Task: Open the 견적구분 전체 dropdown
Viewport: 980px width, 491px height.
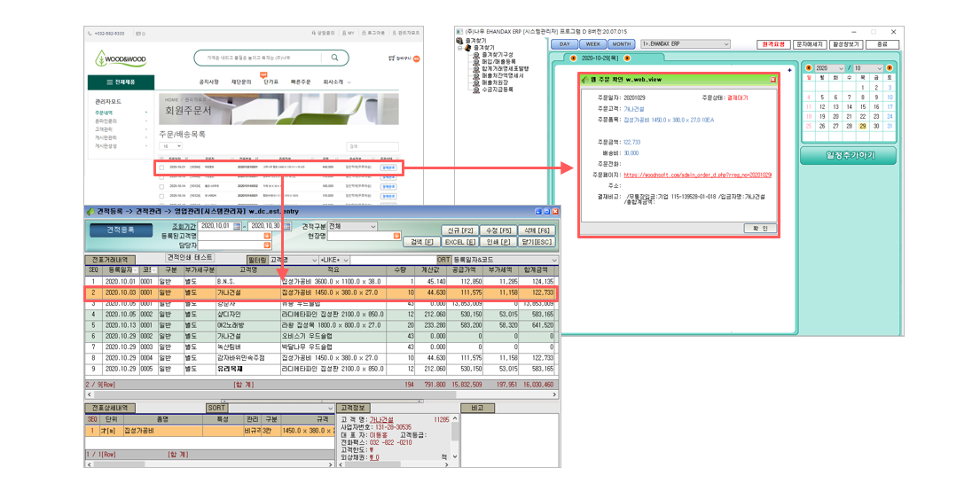Action: 352,226
